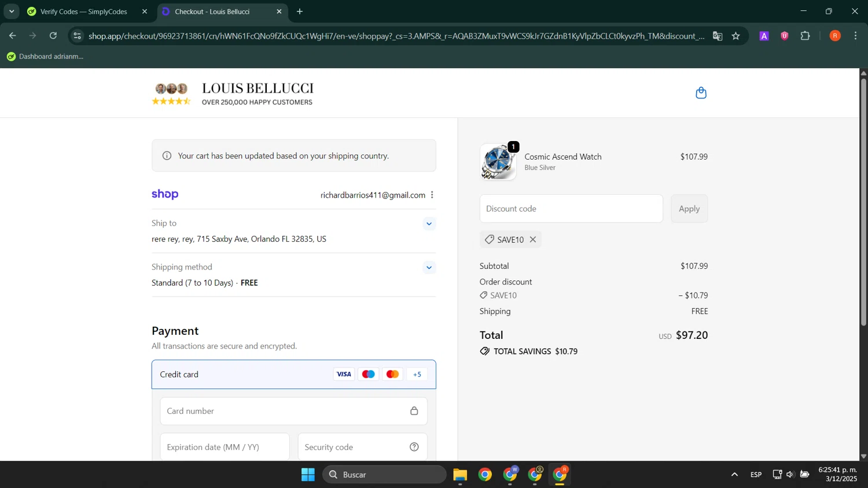Open the shopping bag cart icon
868x488 pixels.
pyautogui.click(x=701, y=93)
